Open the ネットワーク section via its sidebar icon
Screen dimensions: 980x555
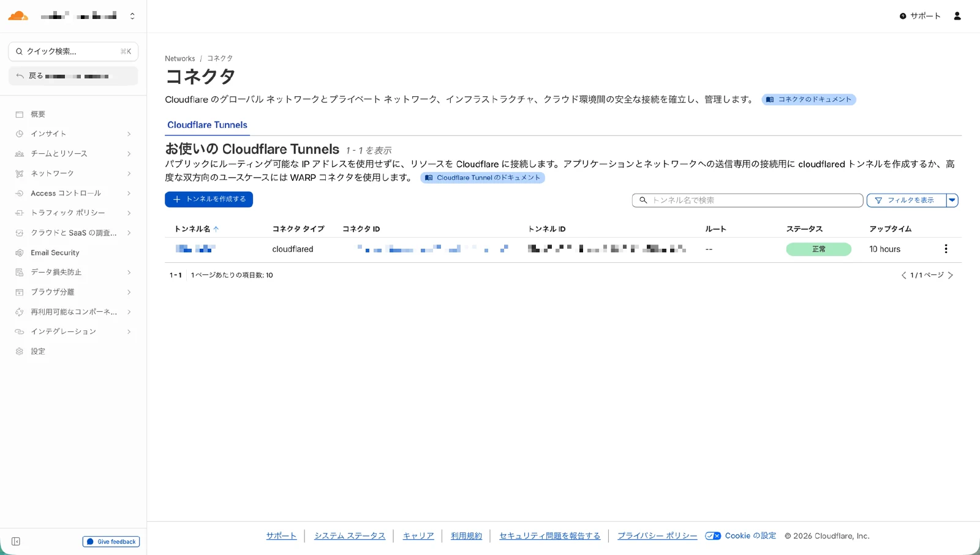click(x=20, y=173)
